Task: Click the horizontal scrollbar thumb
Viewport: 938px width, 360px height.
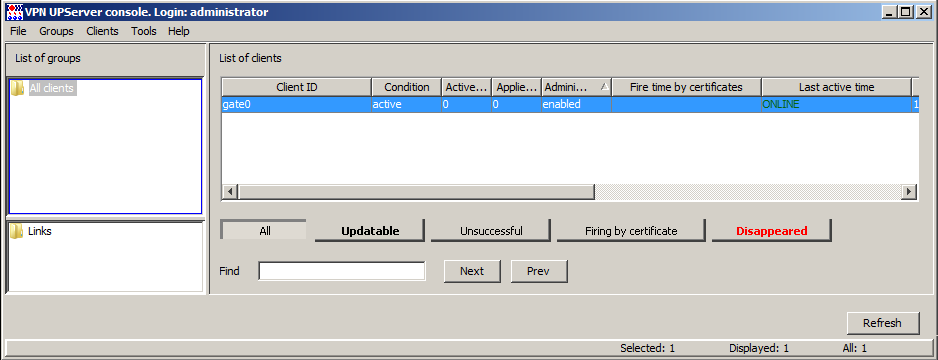Action: pyautogui.click(x=416, y=191)
